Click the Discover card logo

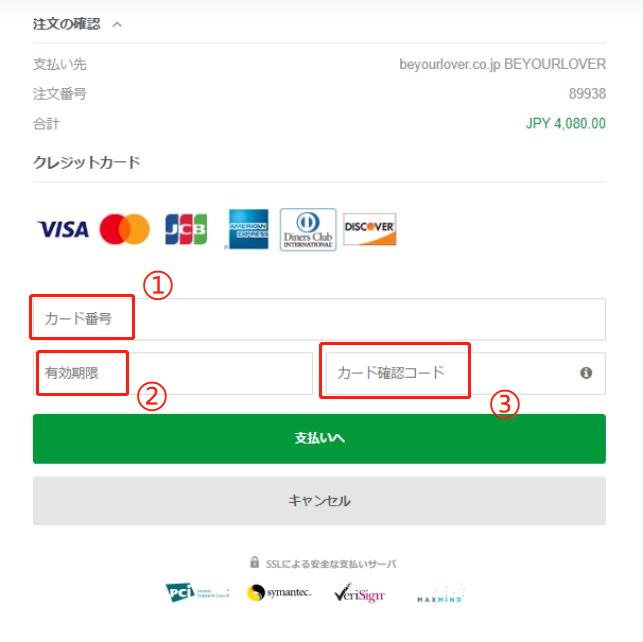pyautogui.click(x=369, y=229)
